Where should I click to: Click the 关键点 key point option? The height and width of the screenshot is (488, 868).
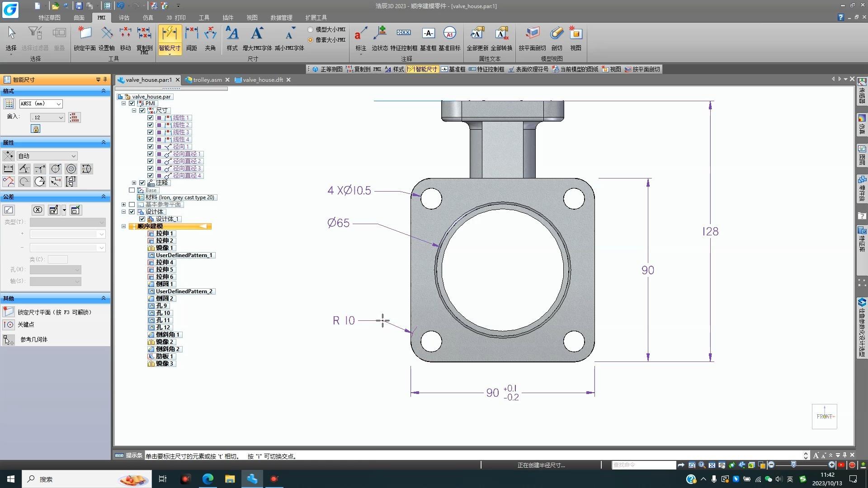(x=25, y=324)
